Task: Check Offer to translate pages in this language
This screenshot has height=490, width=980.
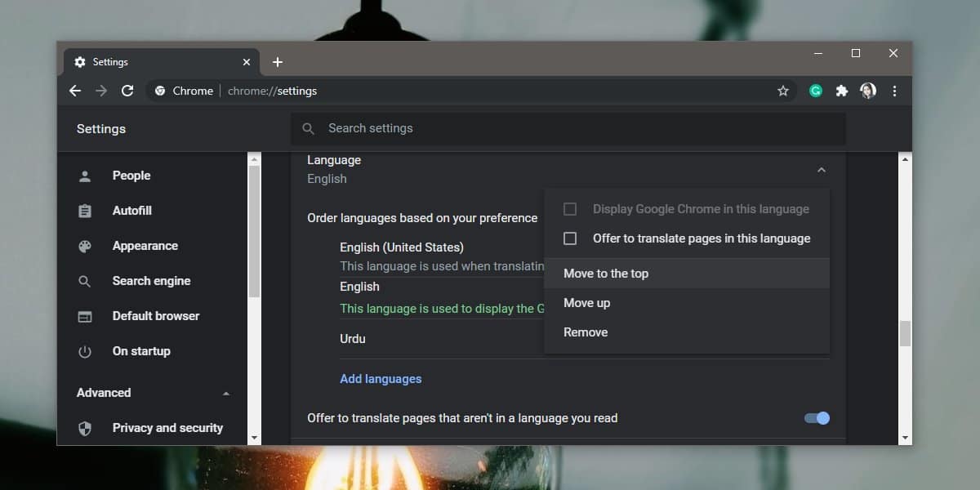Action: pos(571,238)
